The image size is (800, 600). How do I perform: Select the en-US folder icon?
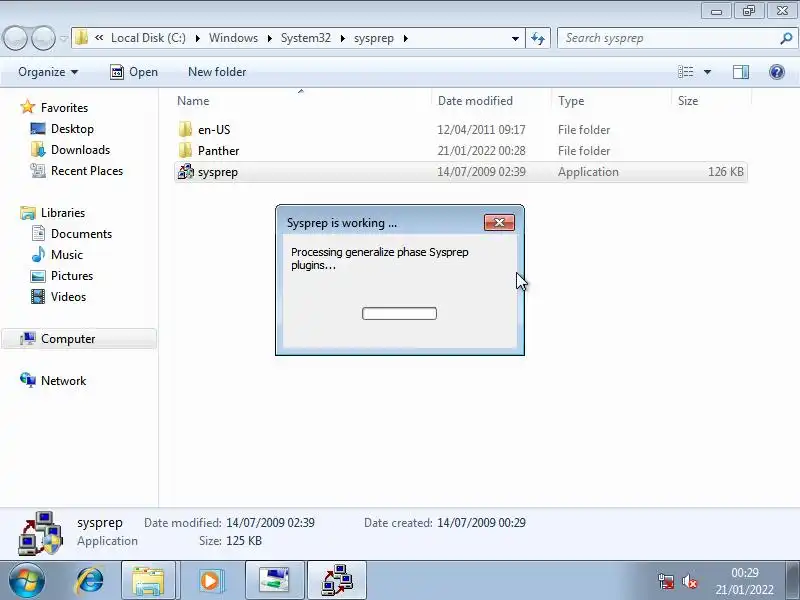(x=185, y=130)
